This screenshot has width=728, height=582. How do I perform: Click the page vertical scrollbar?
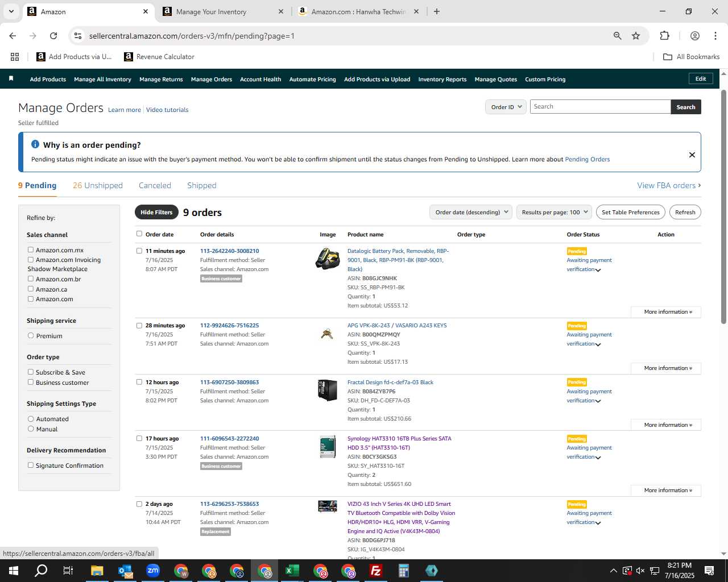tap(723, 207)
